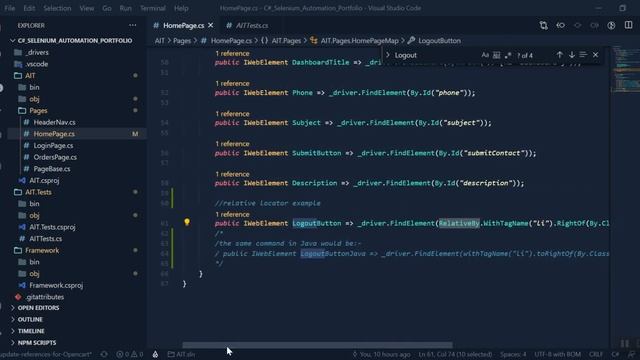
Task: Open timeline/history icon in editor toolbar
Action: (x=611, y=25)
